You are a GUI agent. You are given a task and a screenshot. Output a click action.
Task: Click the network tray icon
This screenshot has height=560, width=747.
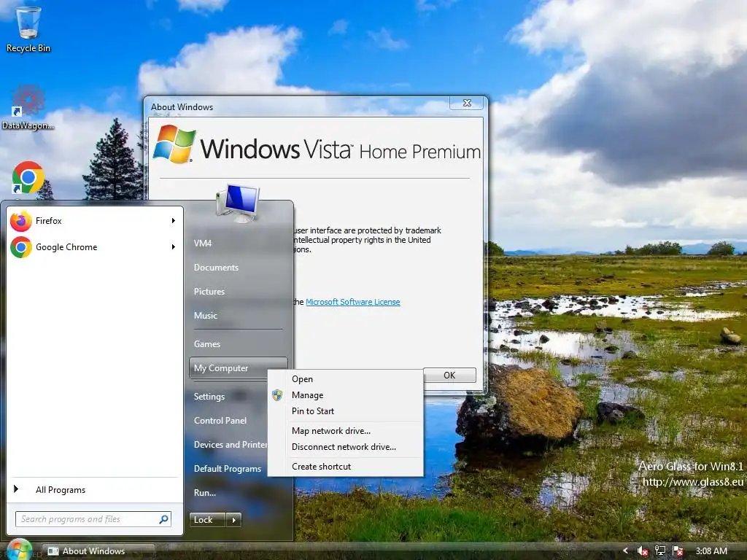[x=660, y=551]
